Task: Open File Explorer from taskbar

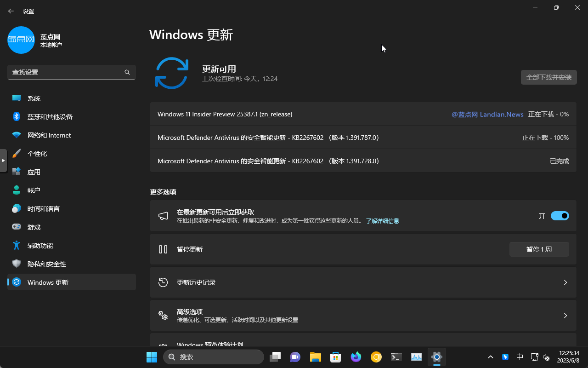Action: [315, 357]
